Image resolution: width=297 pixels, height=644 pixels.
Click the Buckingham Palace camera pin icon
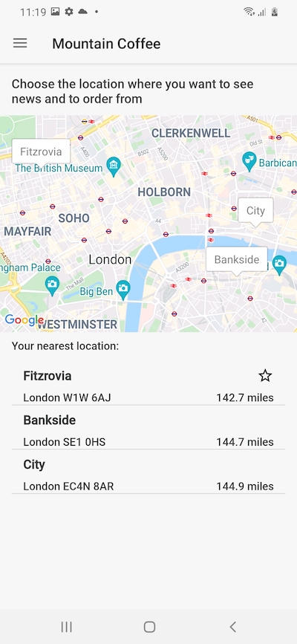click(x=52, y=285)
